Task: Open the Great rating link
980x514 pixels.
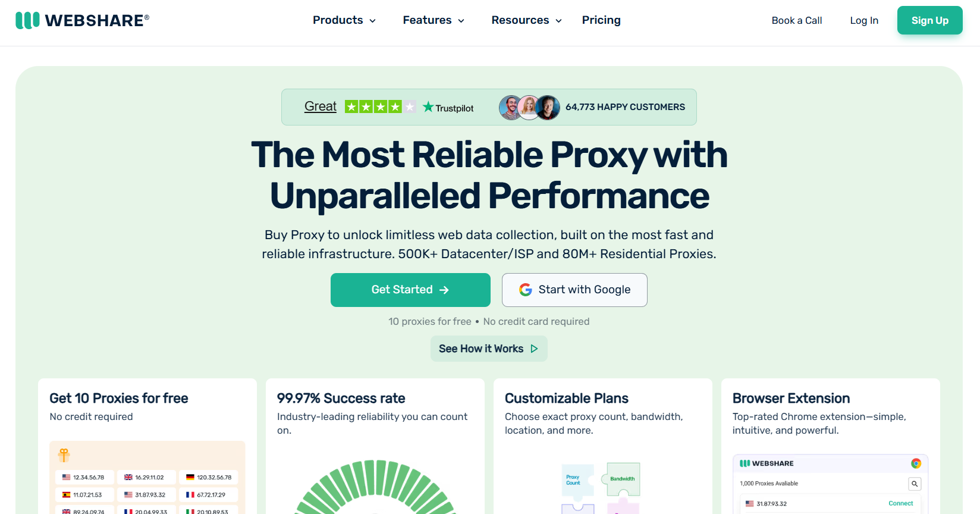Action: (321, 106)
